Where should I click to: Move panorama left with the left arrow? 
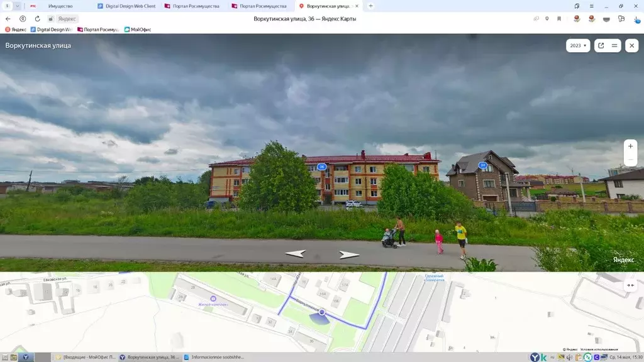[x=296, y=254]
